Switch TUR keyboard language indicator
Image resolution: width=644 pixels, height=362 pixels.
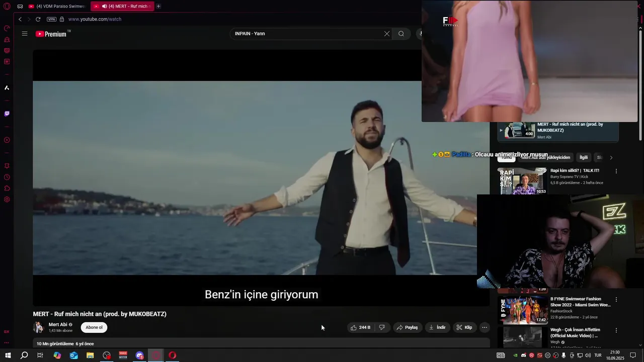[x=598, y=355]
